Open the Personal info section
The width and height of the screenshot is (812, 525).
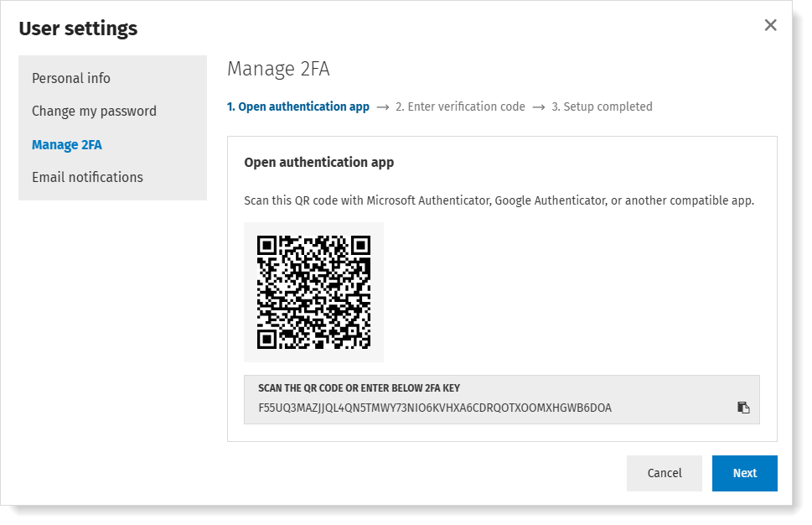click(71, 78)
